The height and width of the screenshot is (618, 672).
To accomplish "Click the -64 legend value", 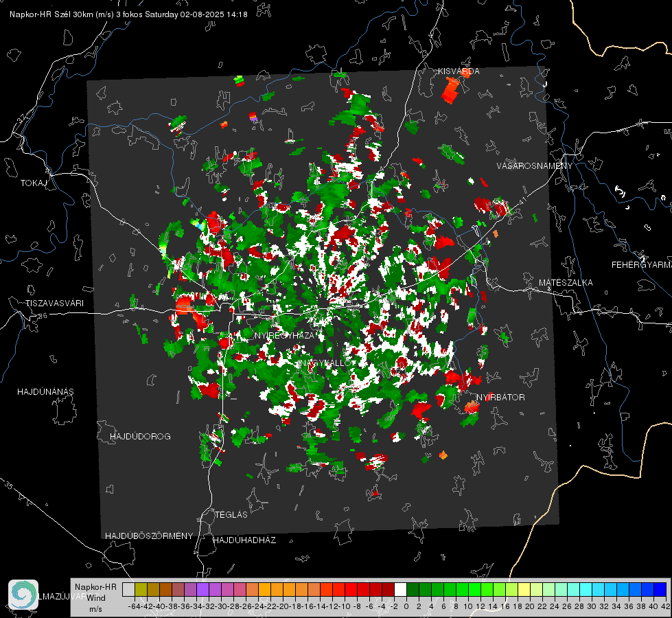I will click(x=135, y=606).
